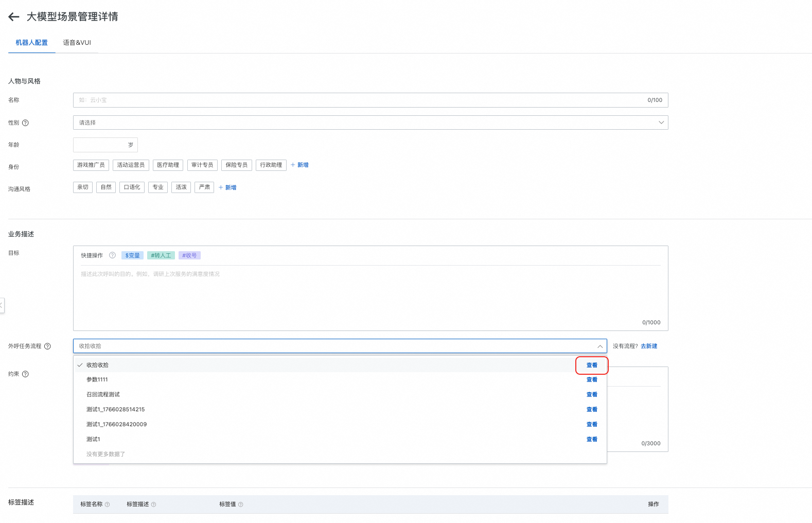Select the 保险专员 identity tag
The image size is (812, 523).
[237, 165]
